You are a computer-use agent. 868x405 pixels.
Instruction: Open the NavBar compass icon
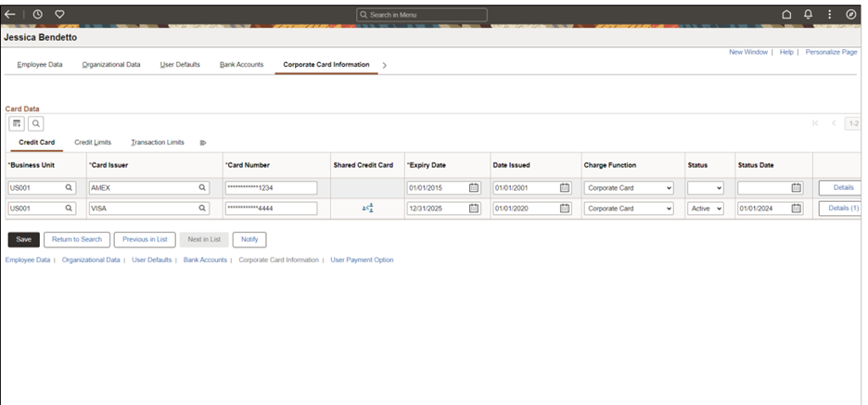(851, 15)
